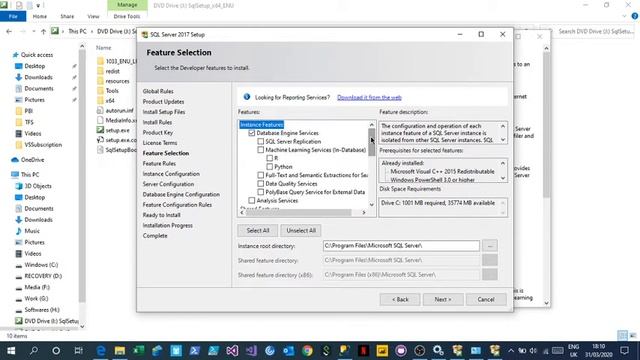Open the Action Center notifications icon
This screenshot has height=360, width=640.
coord(624,351)
